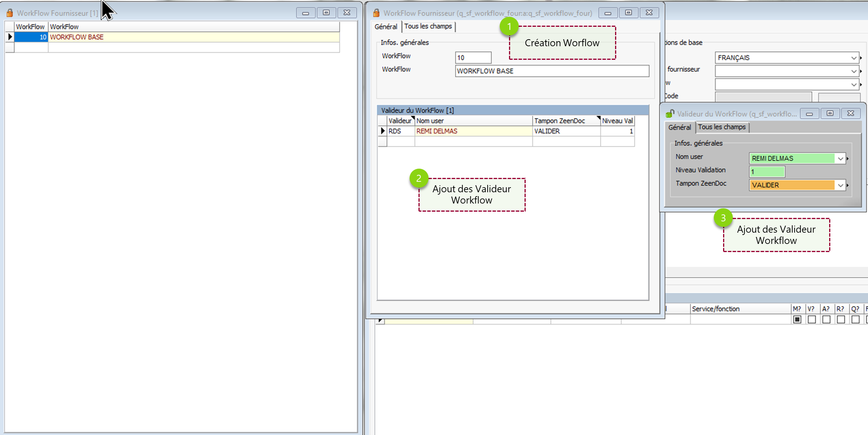Switch to Tous les champs tab in WorkFlow Fournisseur
The width and height of the screenshot is (868, 435).
click(x=428, y=26)
